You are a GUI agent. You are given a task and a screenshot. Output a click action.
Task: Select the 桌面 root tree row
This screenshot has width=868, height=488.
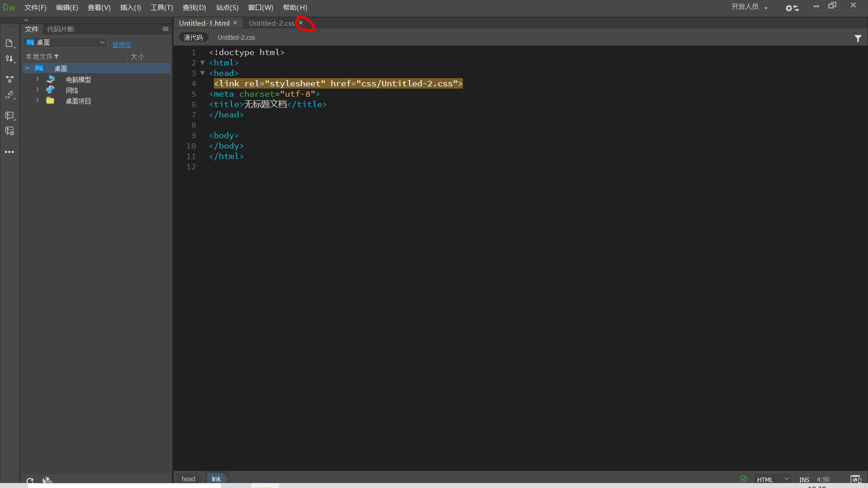click(x=97, y=68)
